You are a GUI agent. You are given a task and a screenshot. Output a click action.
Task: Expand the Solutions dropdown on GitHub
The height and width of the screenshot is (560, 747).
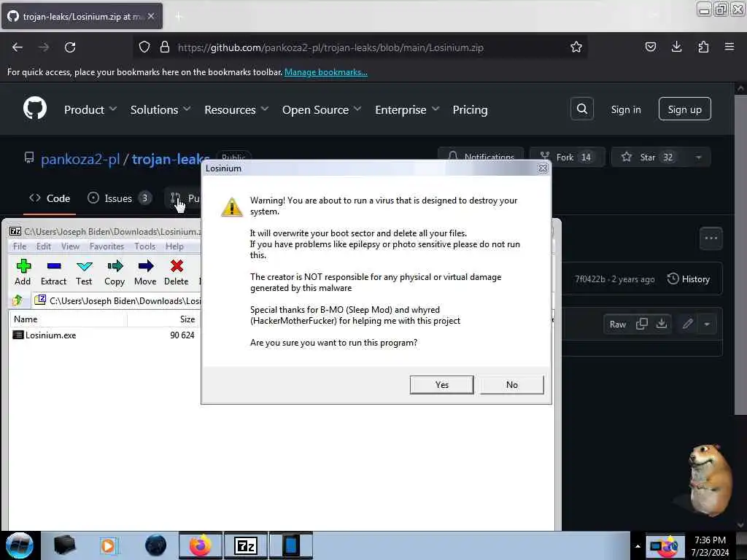pos(160,109)
